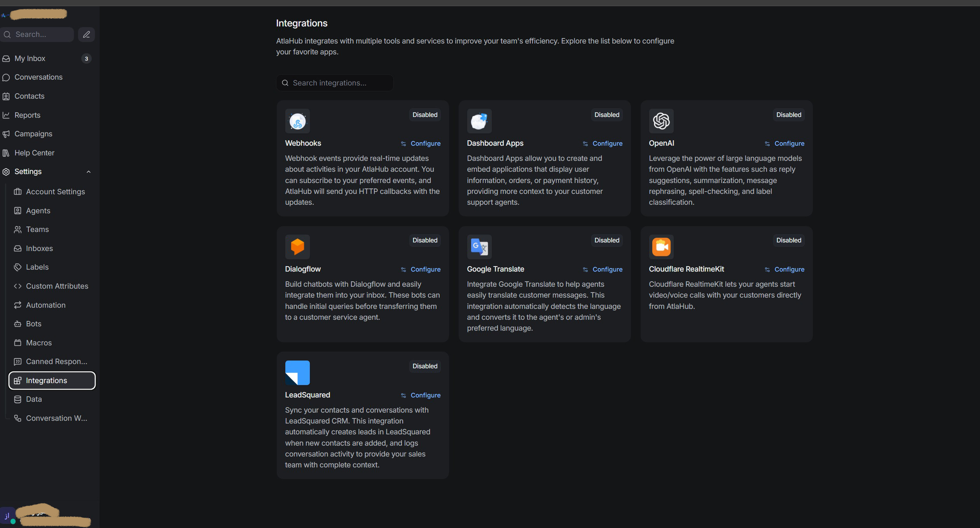Image resolution: width=980 pixels, height=528 pixels.
Task: Configure the Dialogflow integration
Action: tap(421, 270)
